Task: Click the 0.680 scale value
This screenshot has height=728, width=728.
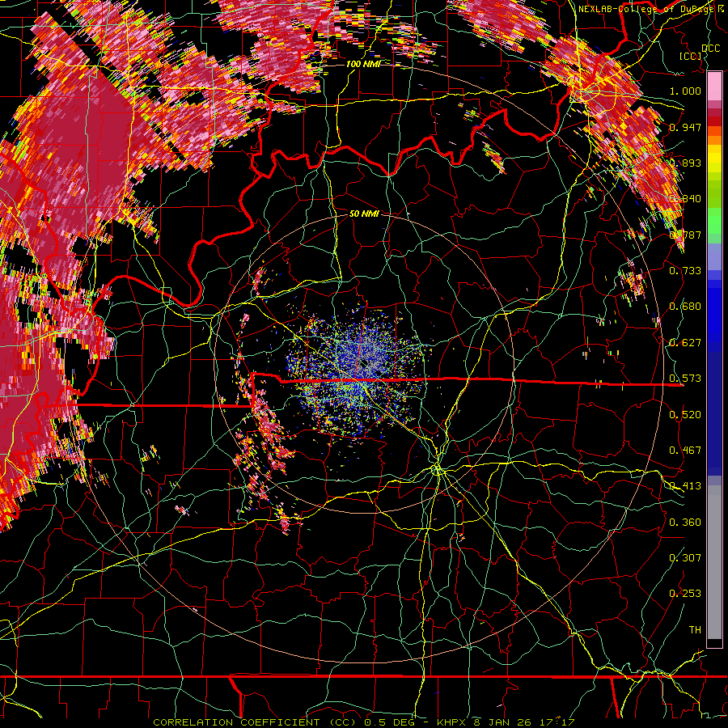Action: [x=685, y=307]
